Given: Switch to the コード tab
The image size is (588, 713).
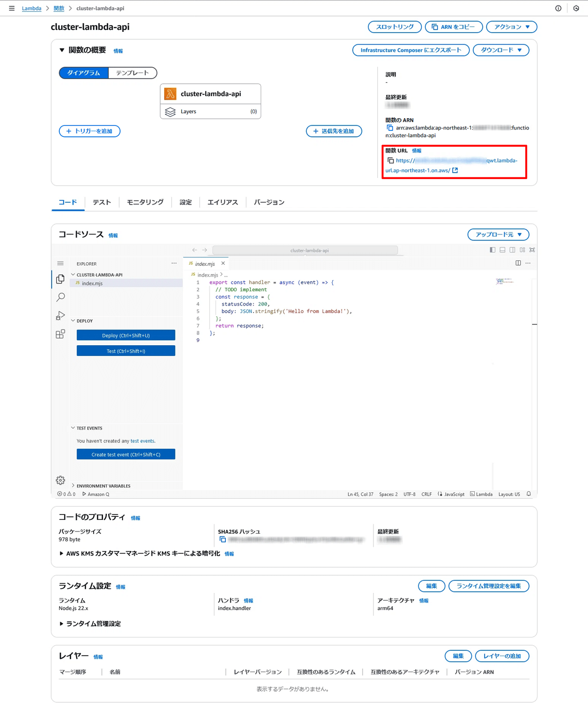Looking at the screenshot, I should [x=68, y=202].
